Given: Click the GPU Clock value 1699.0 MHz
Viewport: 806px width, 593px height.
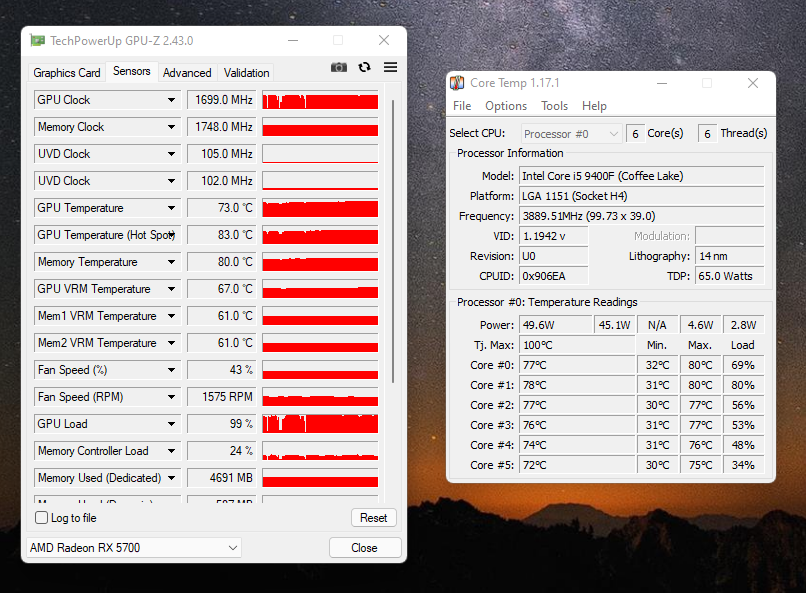Looking at the screenshot, I should (221, 100).
